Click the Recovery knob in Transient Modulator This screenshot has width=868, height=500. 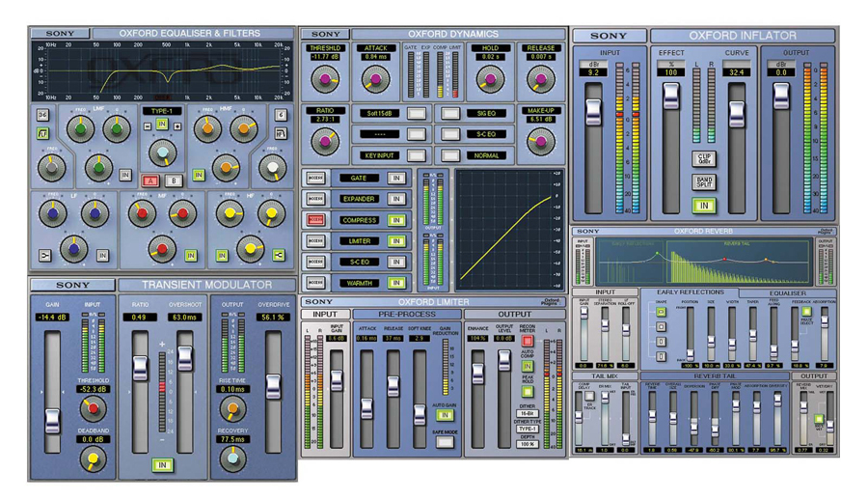pyautogui.click(x=232, y=458)
